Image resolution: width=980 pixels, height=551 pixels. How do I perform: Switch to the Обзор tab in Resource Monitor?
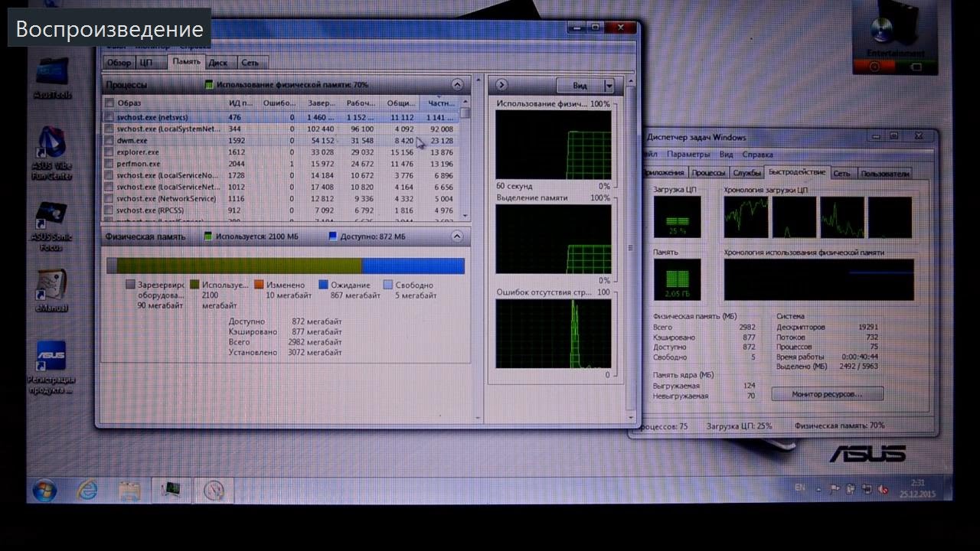[119, 63]
